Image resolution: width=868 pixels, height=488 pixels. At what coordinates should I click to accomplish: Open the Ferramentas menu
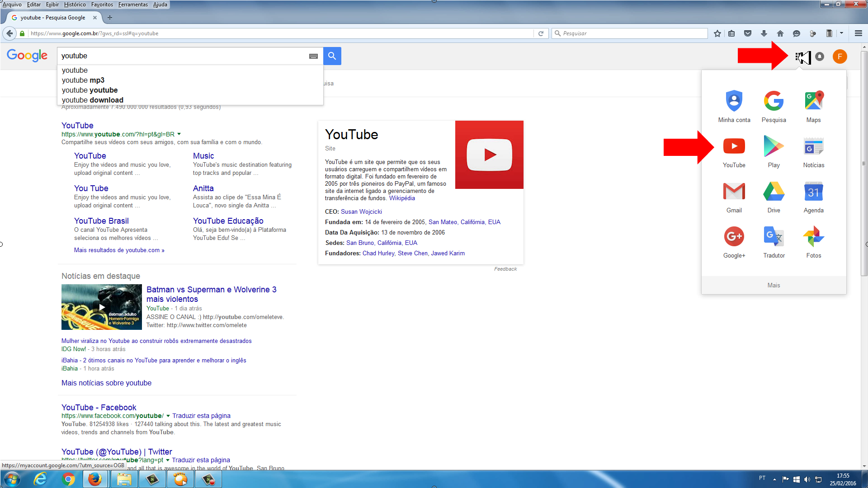pyautogui.click(x=133, y=5)
